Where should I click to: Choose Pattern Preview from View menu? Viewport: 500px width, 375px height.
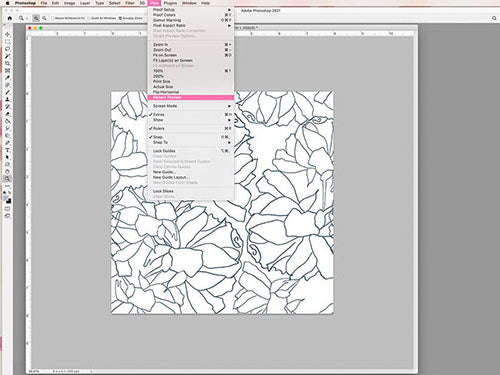coord(191,97)
